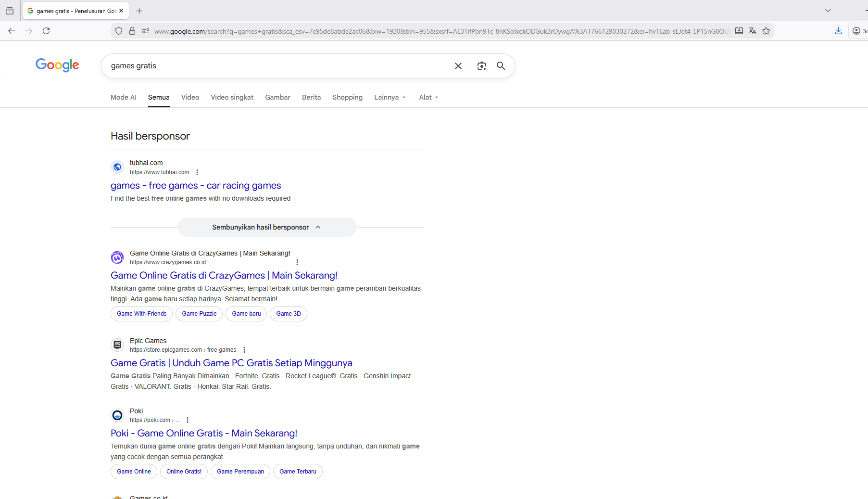Switch to the Gambar tab

pos(277,97)
